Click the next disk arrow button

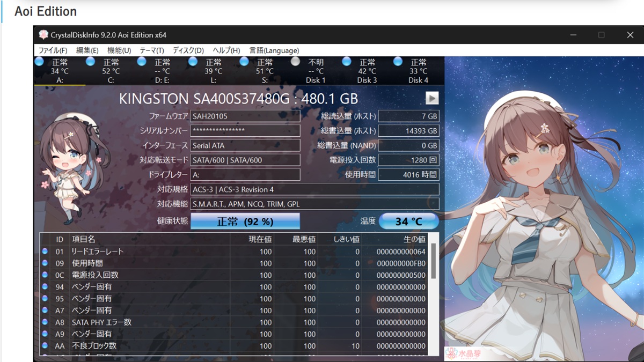[x=432, y=98]
